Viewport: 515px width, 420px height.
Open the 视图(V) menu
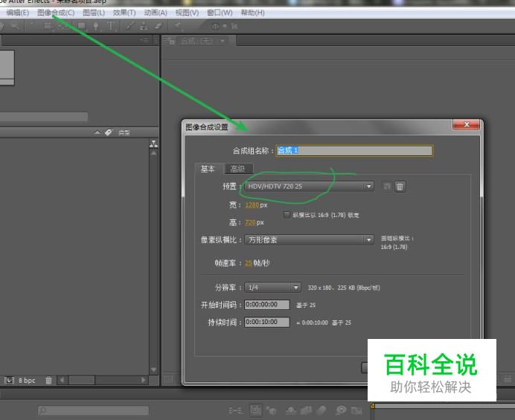pos(187,13)
